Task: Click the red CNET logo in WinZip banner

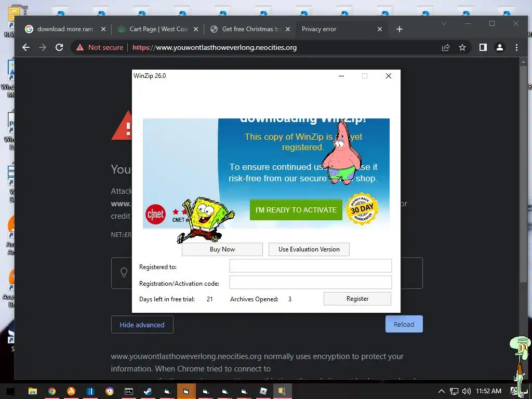Action: 155,214
